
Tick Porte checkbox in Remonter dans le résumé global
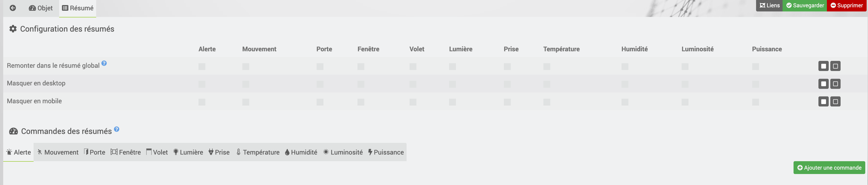(320, 66)
